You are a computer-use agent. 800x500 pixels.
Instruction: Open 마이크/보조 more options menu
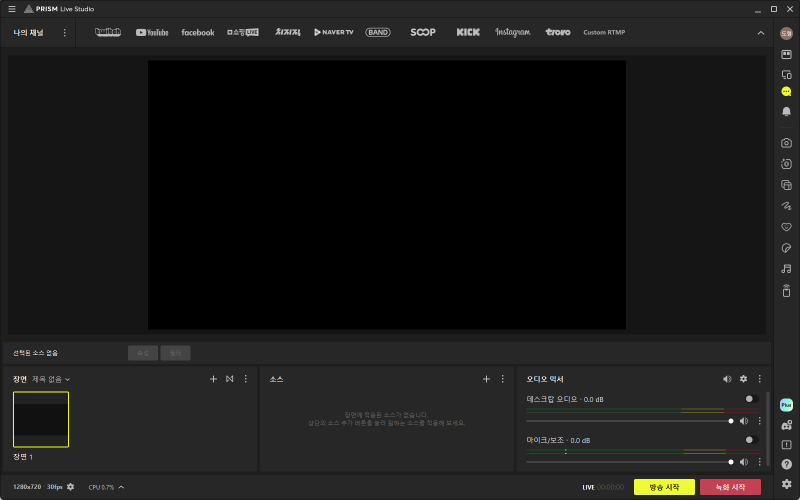(760, 462)
